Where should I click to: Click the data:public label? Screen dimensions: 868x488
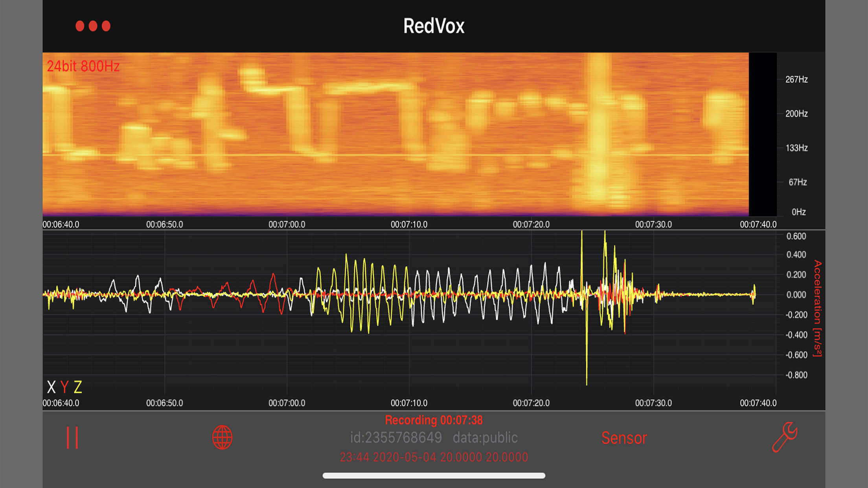click(485, 438)
